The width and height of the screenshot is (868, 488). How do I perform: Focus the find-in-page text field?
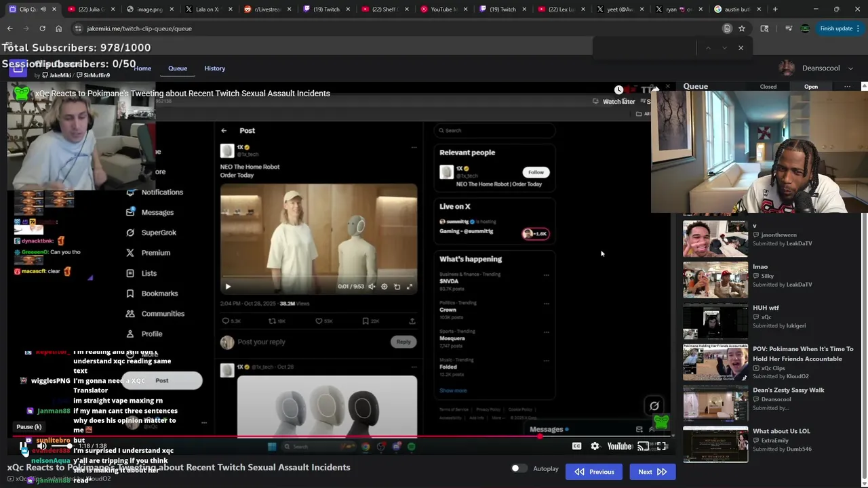(x=646, y=47)
